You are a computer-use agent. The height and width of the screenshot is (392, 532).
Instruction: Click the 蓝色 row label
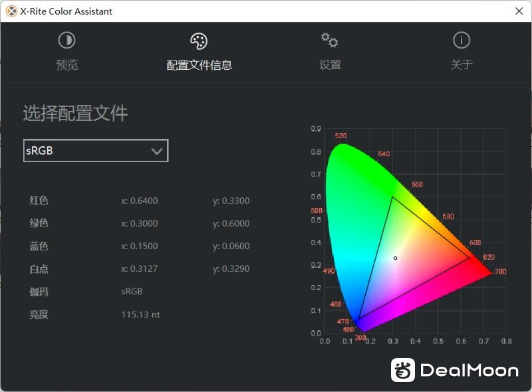click(x=39, y=246)
